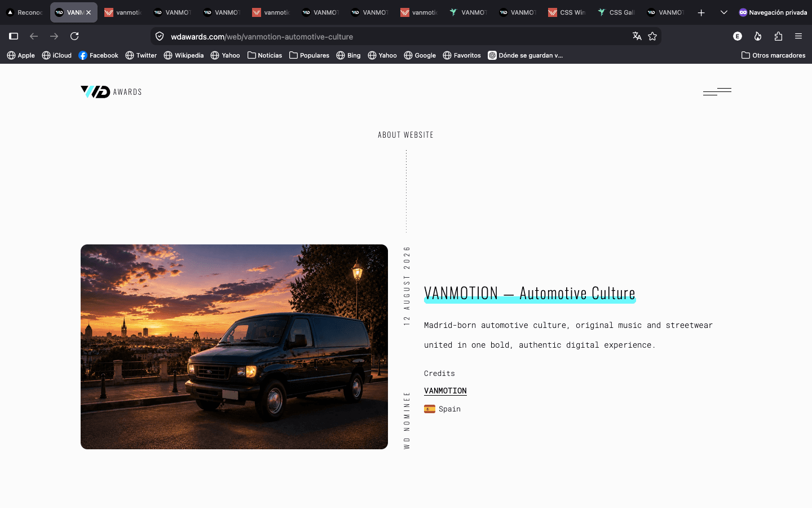Open the Google bookmark
The image size is (812, 508).
coord(420,55)
